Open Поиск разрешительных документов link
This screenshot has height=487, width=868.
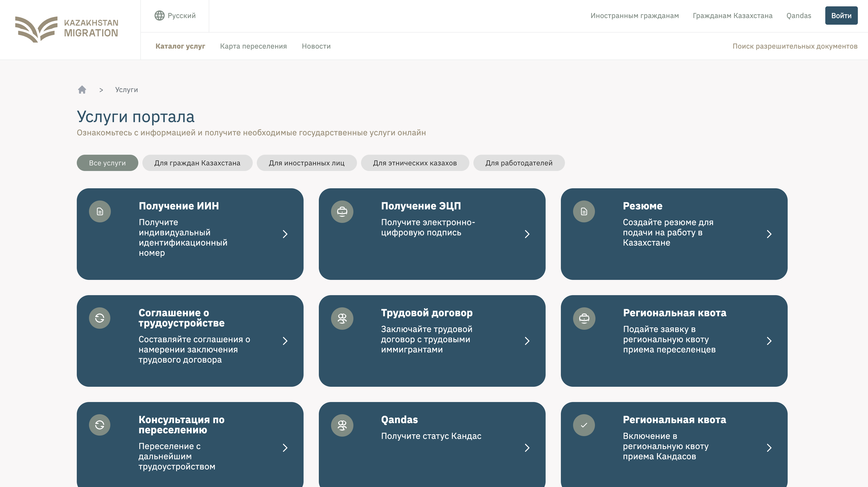click(795, 46)
